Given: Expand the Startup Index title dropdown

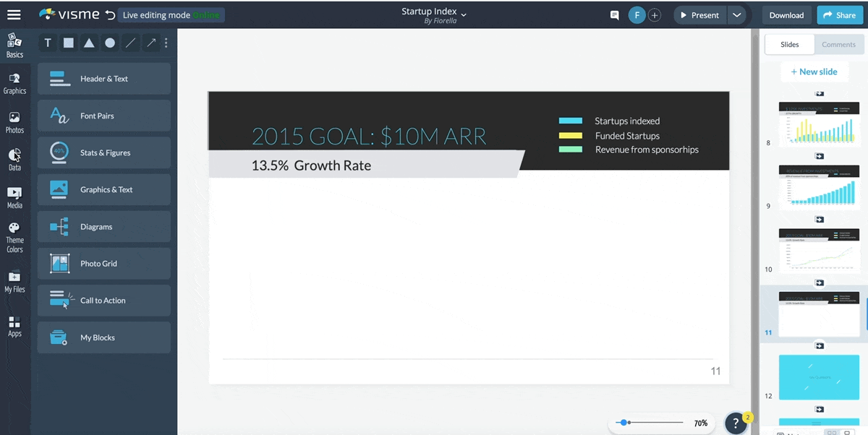Looking at the screenshot, I should pyautogui.click(x=464, y=14).
